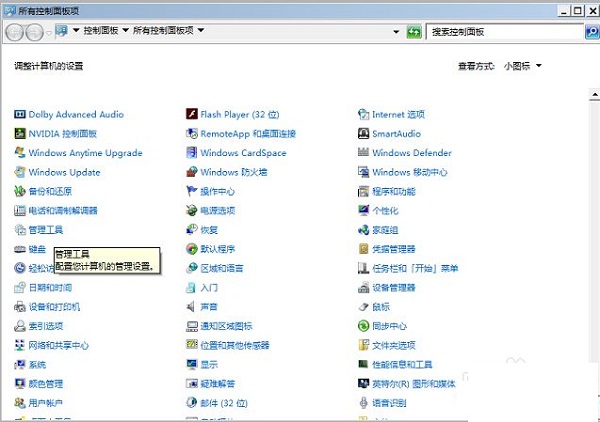The width and height of the screenshot is (600, 422).
Task: Open the Windows Anytime Upgrade icon
Action: [x=20, y=153]
